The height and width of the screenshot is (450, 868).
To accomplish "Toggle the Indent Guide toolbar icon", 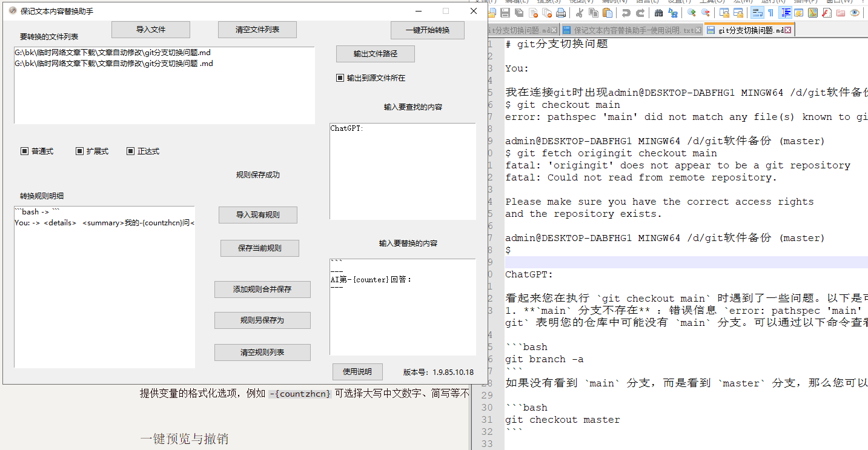I will (785, 13).
